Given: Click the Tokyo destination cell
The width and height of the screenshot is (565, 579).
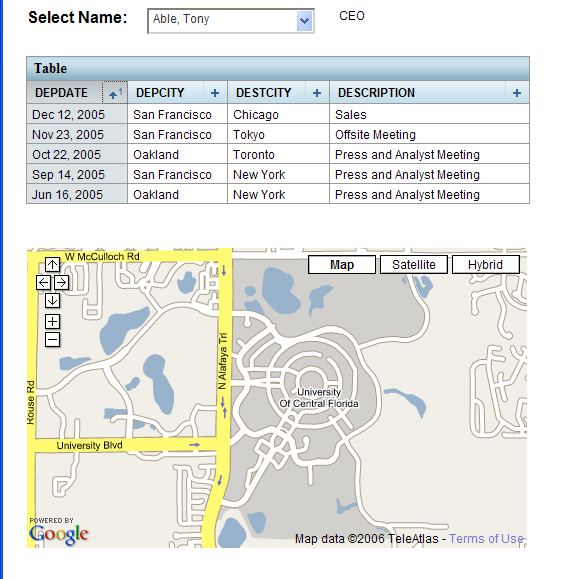Looking at the screenshot, I should click(x=278, y=134).
